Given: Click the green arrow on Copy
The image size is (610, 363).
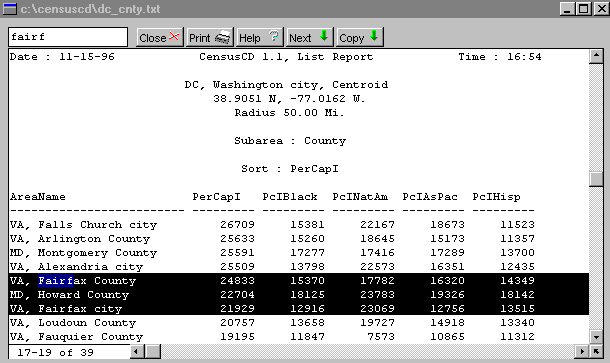Looking at the screenshot, I should [x=374, y=36].
